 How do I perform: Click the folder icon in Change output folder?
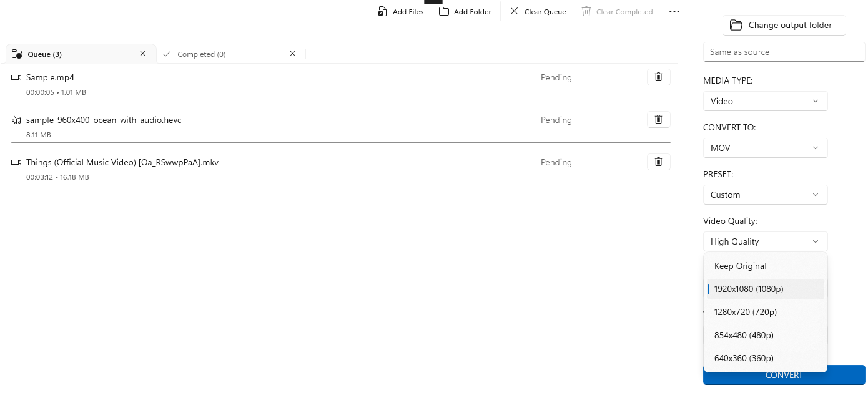click(736, 26)
